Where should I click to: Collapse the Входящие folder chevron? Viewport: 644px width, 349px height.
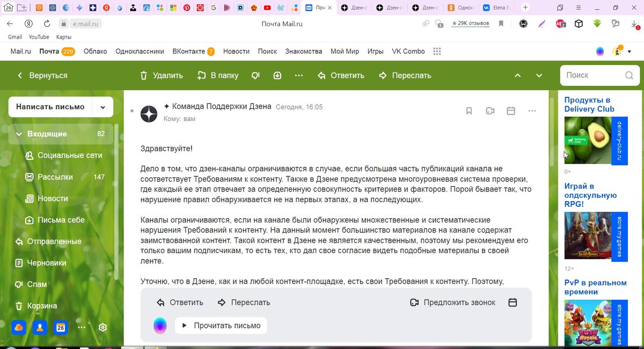click(x=19, y=134)
